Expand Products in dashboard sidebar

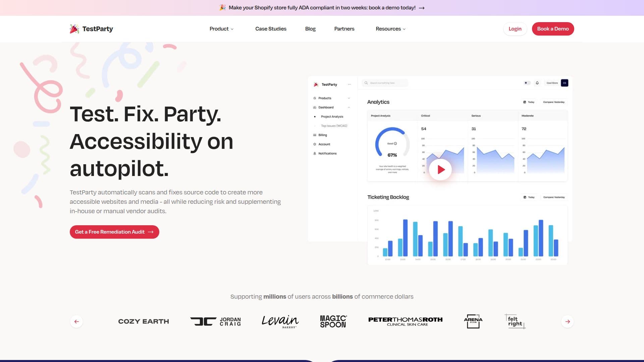(331, 98)
